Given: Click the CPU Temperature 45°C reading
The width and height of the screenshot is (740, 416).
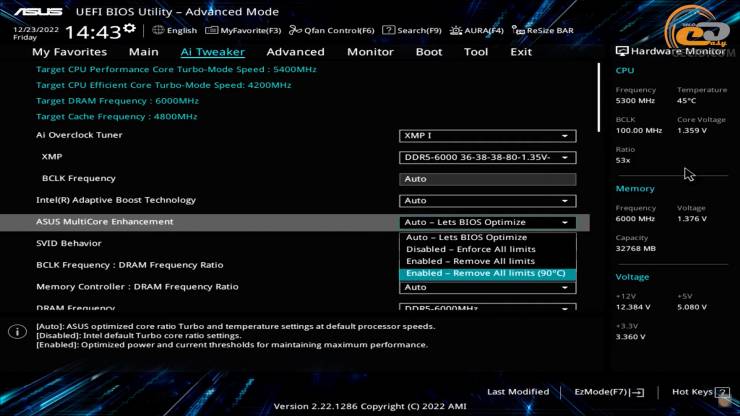Looking at the screenshot, I should pos(687,101).
